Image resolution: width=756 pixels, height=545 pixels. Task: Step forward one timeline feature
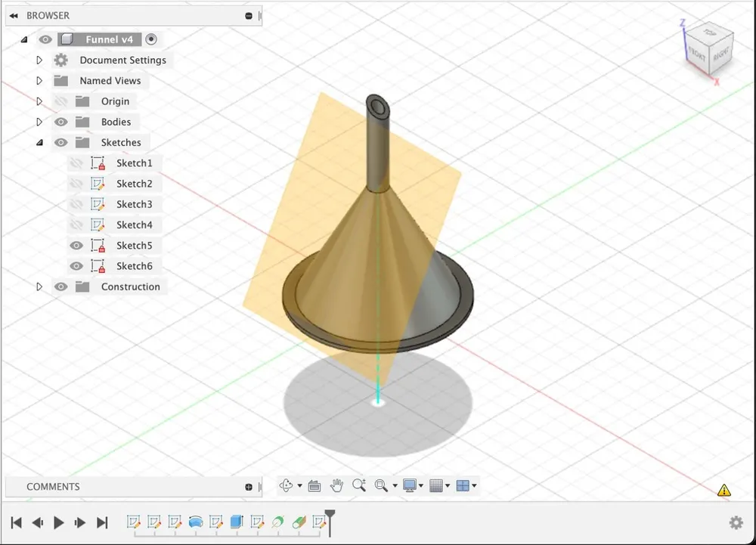[x=81, y=523]
